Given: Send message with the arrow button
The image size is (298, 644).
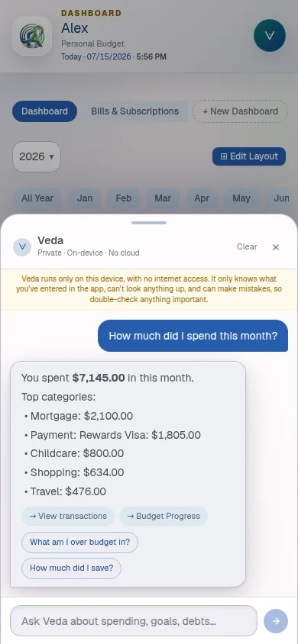Looking at the screenshot, I should coord(276,621).
